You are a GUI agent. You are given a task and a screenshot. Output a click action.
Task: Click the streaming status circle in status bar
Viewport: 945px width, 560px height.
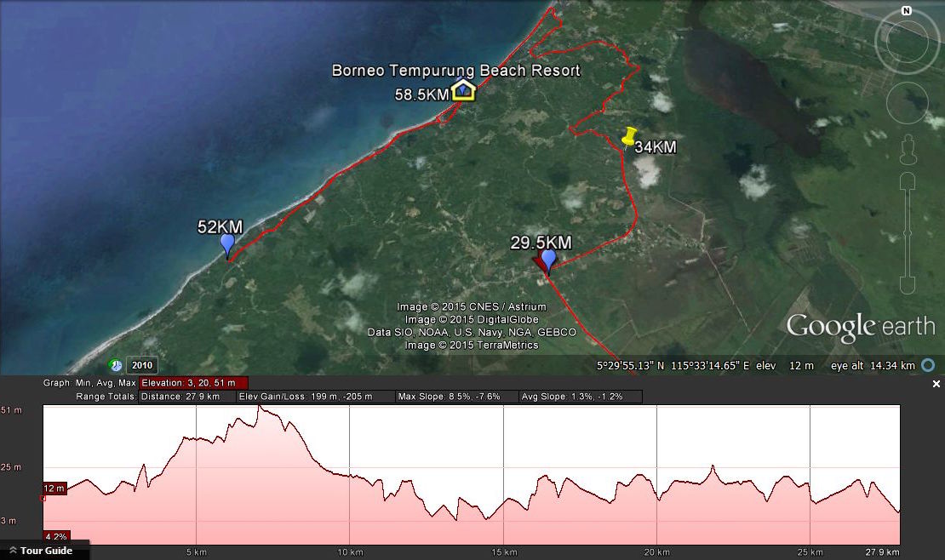tap(929, 365)
